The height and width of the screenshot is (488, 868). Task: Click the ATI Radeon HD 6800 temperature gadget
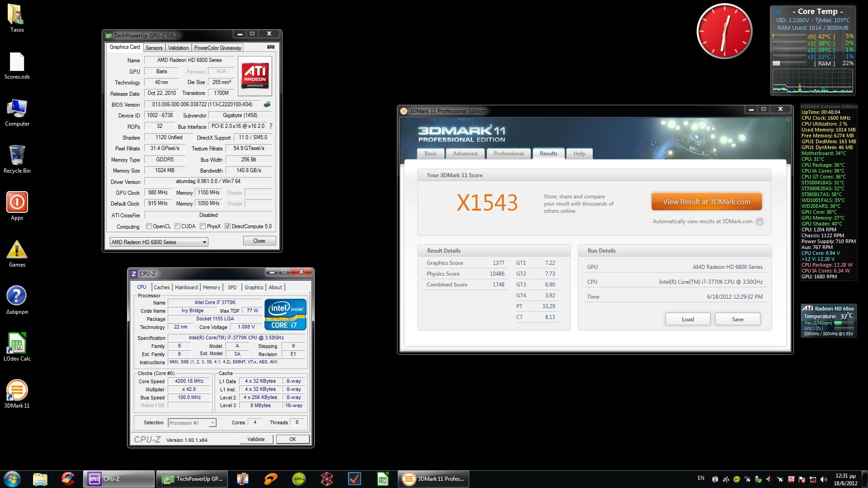(x=828, y=320)
